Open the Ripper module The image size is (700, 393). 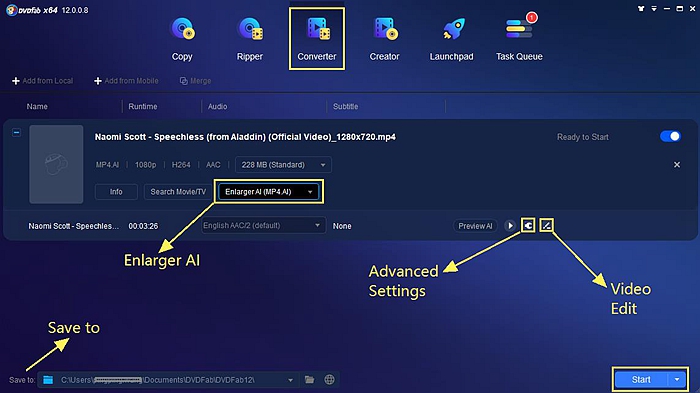250,39
